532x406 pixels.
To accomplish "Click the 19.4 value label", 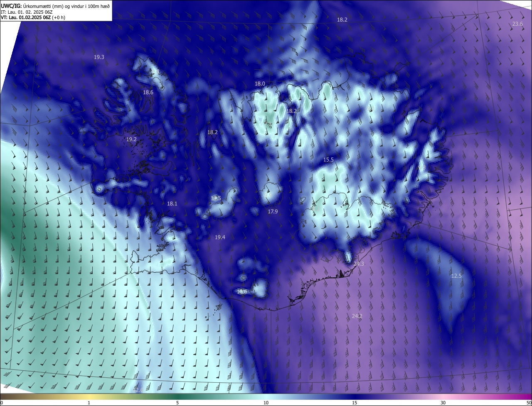I will (220, 237).
